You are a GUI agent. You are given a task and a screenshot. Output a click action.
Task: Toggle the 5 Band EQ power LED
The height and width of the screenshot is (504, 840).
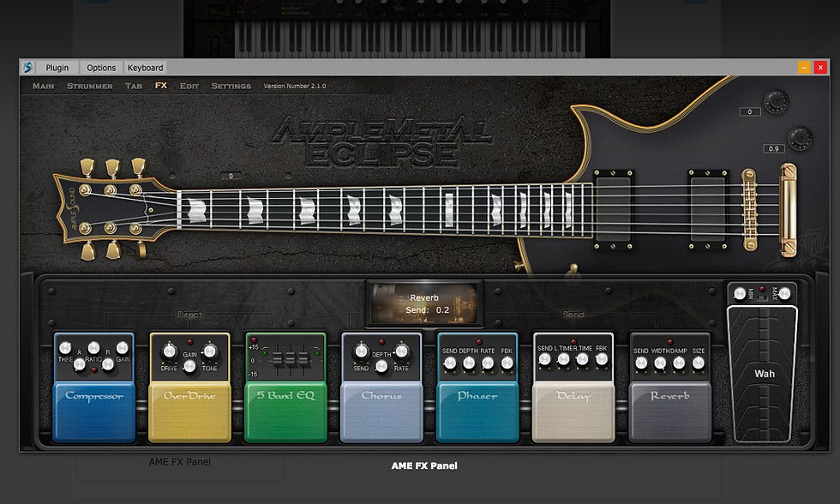tap(254, 340)
